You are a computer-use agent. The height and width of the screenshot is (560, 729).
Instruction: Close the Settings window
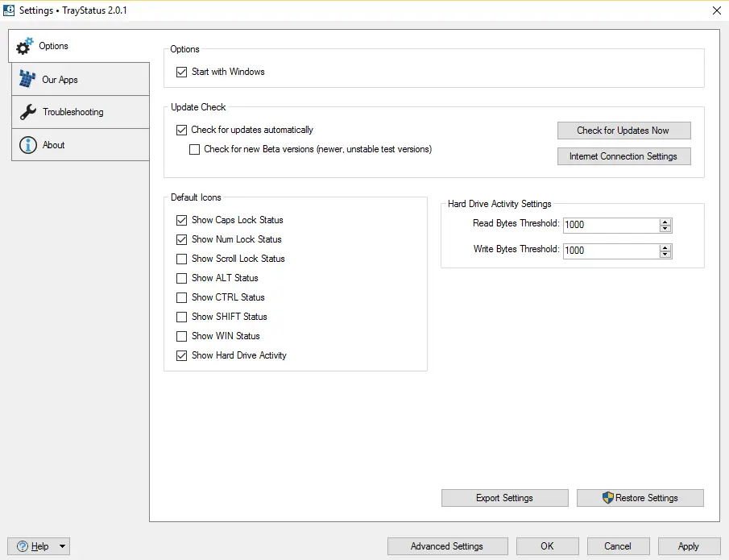(717, 10)
